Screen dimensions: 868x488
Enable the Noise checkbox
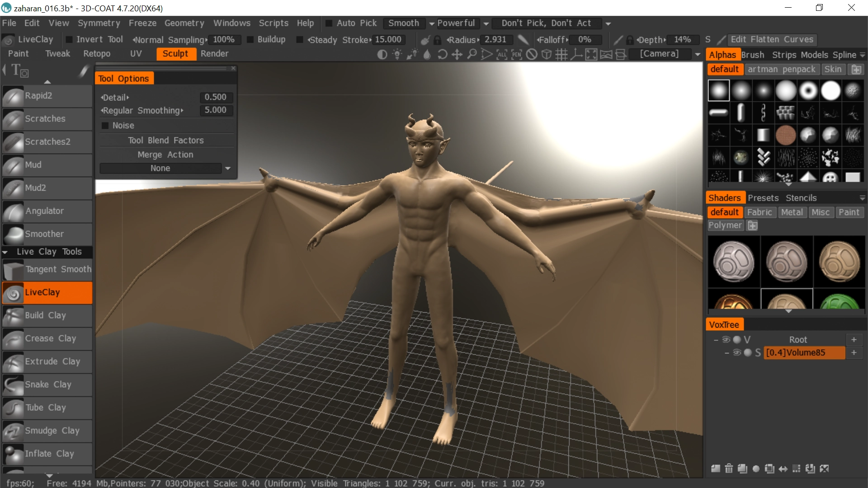pyautogui.click(x=105, y=126)
